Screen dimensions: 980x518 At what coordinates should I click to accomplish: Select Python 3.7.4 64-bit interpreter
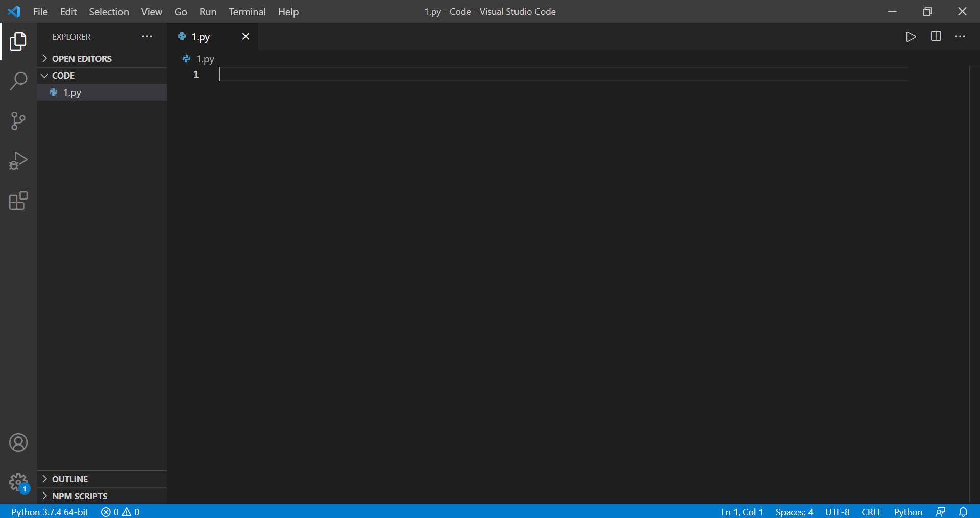click(x=50, y=512)
